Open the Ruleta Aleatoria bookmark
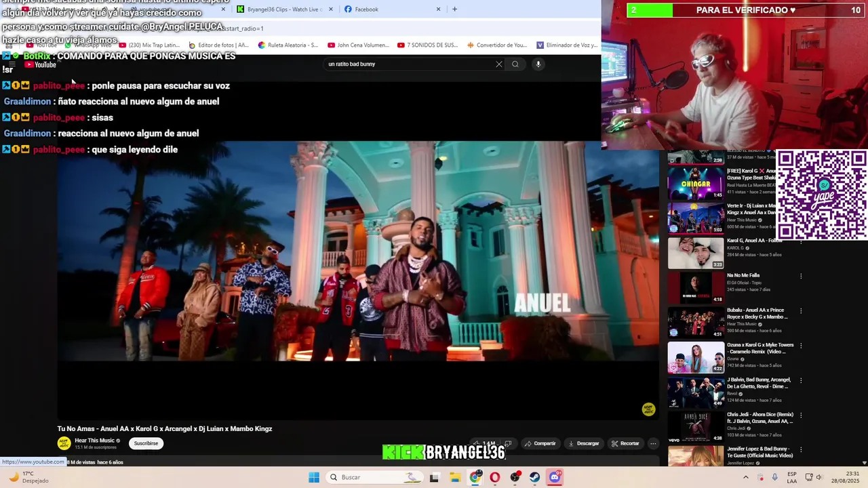The height and width of the screenshot is (488, 868). pos(288,45)
